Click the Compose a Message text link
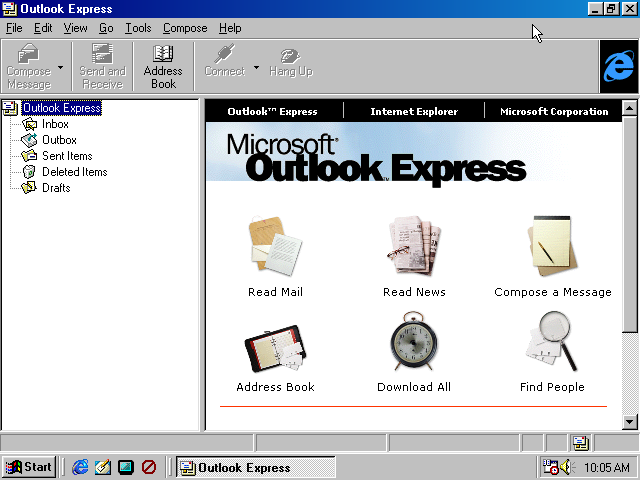 (553, 292)
